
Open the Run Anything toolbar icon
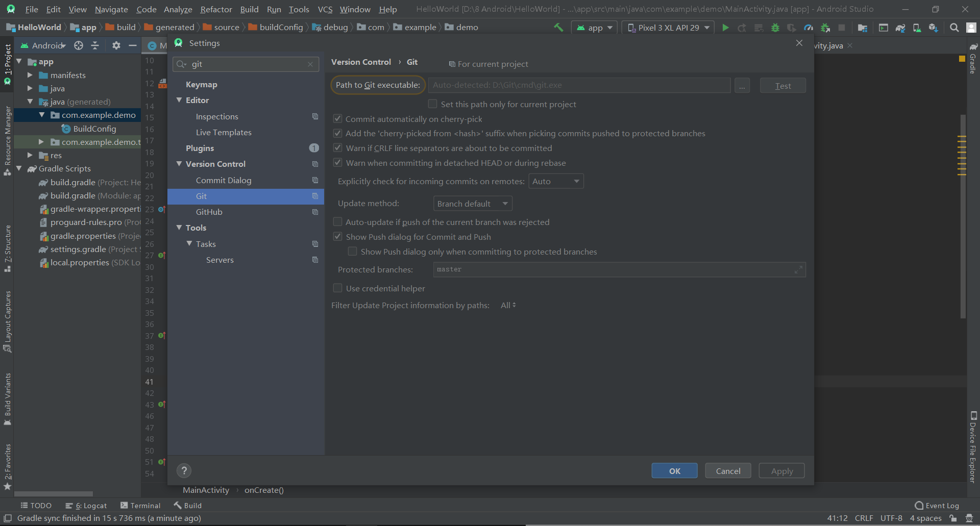[x=884, y=28]
